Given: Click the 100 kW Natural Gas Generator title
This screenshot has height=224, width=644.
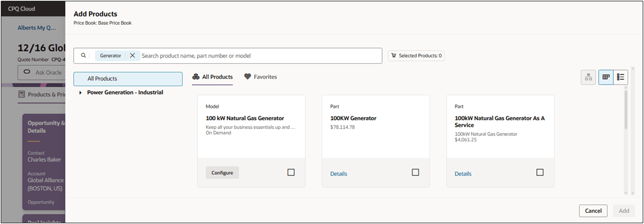Looking at the screenshot, I should (245, 118).
